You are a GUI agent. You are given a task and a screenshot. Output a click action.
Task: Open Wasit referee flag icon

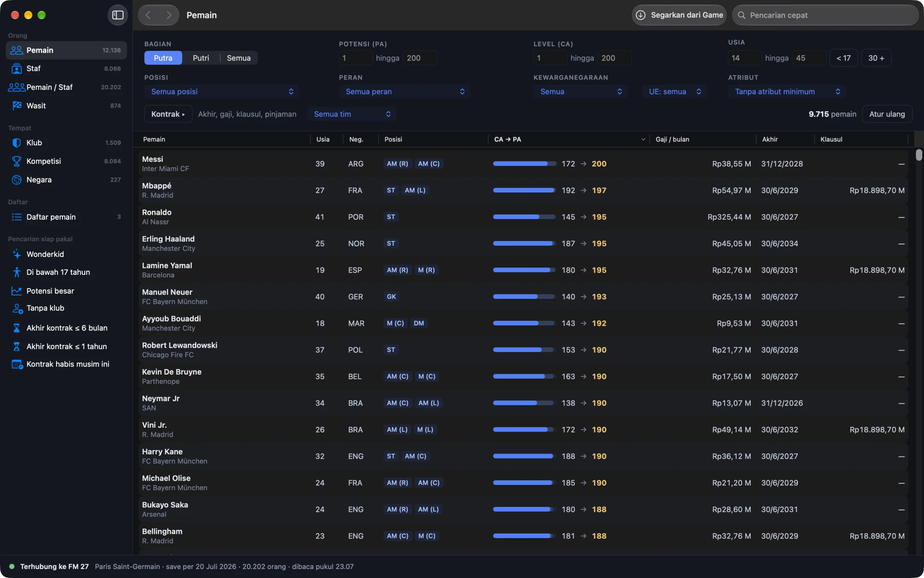[17, 105]
